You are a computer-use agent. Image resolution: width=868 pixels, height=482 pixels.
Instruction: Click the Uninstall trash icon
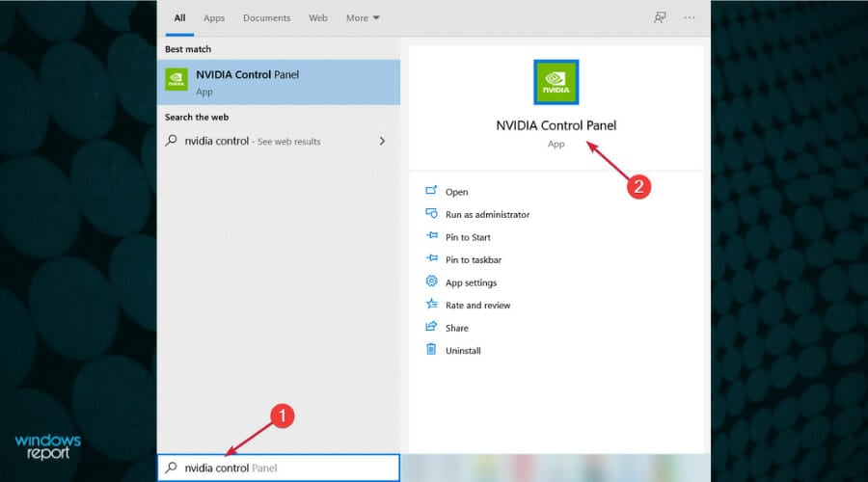[x=431, y=349]
